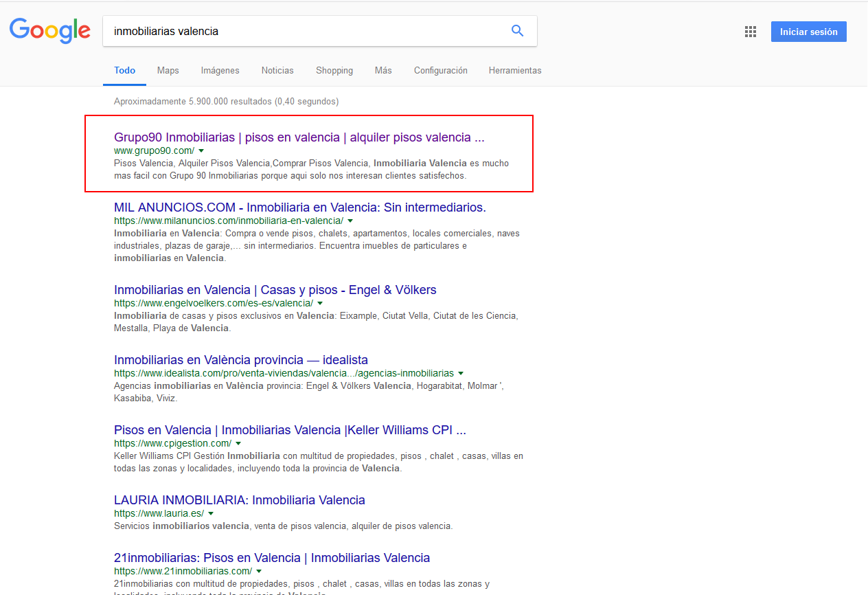Click the snippet starting 'Agencias inmobiliarias en València provincia'
This screenshot has height=595, width=868.
coord(309,392)
